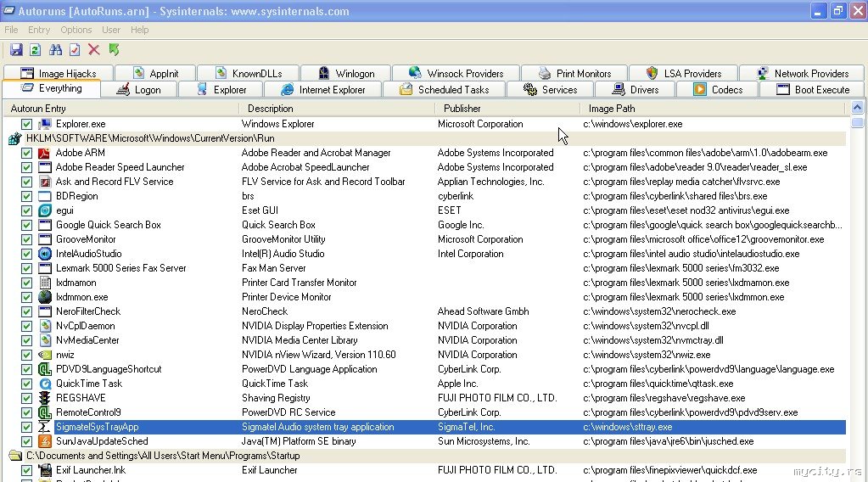This screenshot has height=482, width=868.
Task: Click the scrollbar up arrow
Action: [858, 108]
